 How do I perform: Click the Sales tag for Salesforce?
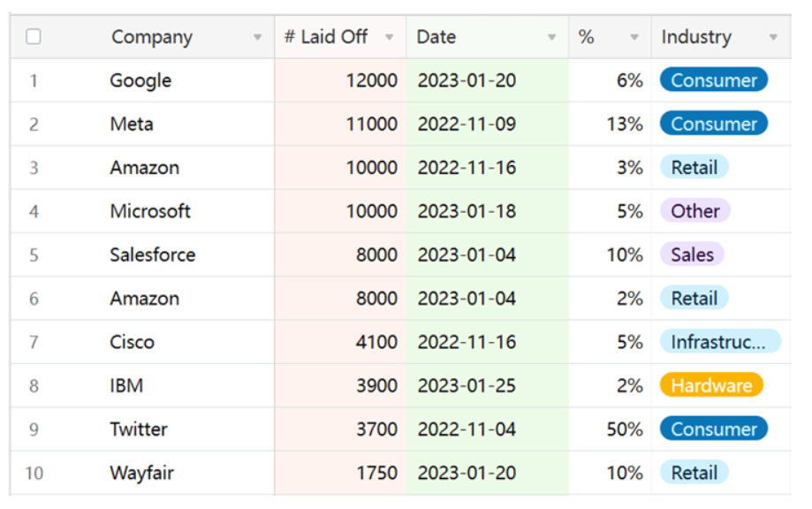(691, 254)
